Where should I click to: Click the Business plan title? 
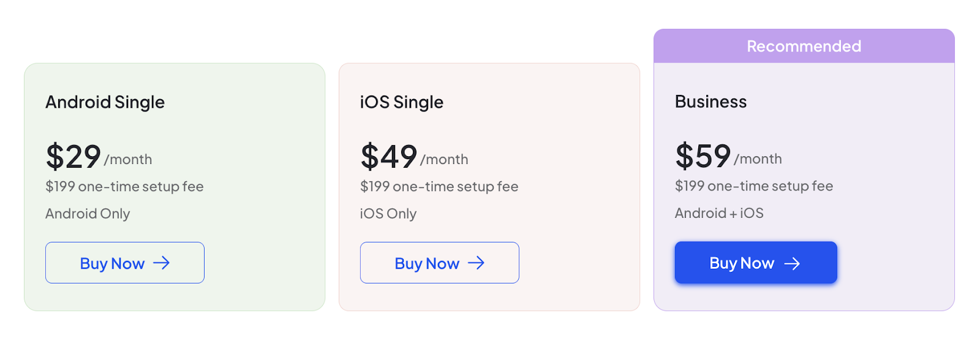tap(710, 102)
